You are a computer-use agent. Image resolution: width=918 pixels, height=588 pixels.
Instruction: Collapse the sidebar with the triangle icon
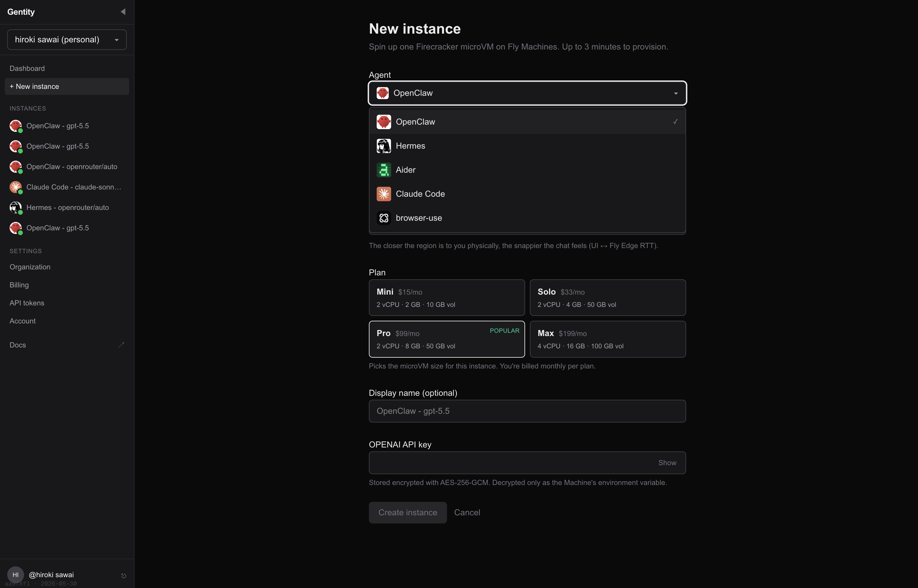(123, 12)
